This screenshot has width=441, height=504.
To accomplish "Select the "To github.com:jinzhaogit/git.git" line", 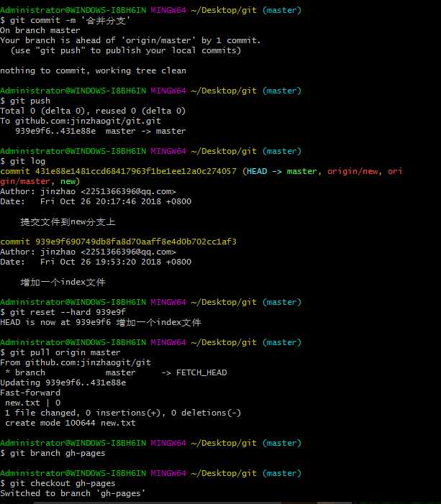I will click(x=81, y=122).
